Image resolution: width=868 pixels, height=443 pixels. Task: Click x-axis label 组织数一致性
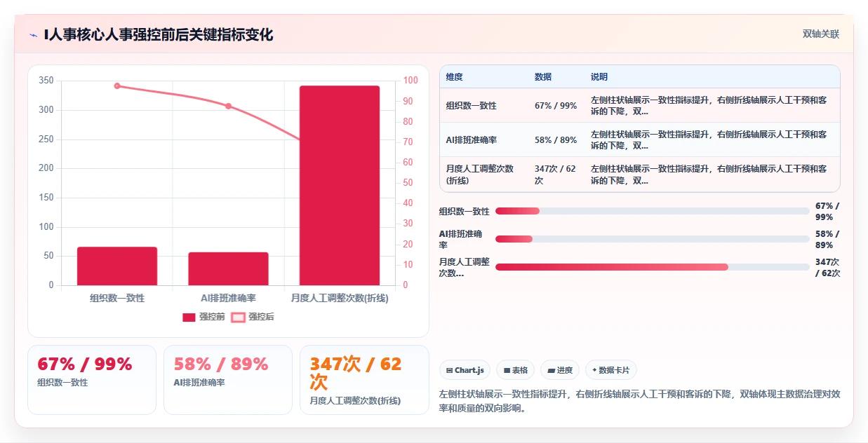117,298
